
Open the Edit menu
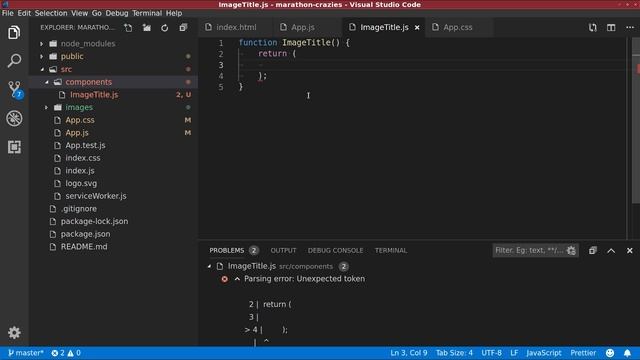point(24,13)
